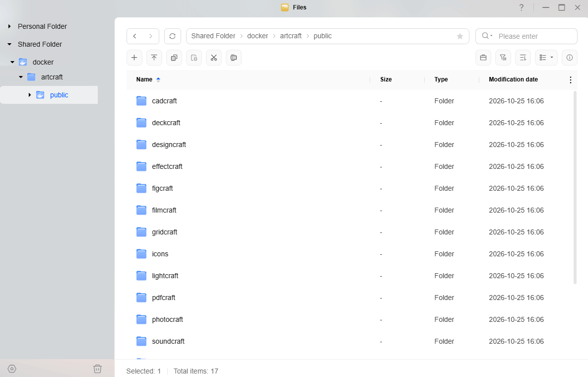The image size is (588, 377).
Task: Sort the list by Type column header
Action: 441,79
